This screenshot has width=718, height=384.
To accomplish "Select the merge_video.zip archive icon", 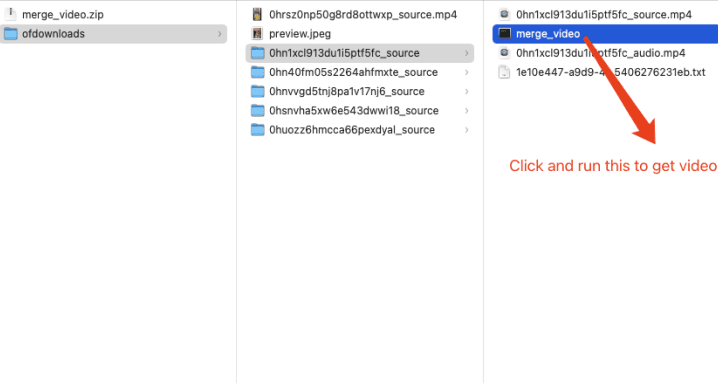I will tap(10, 14).
